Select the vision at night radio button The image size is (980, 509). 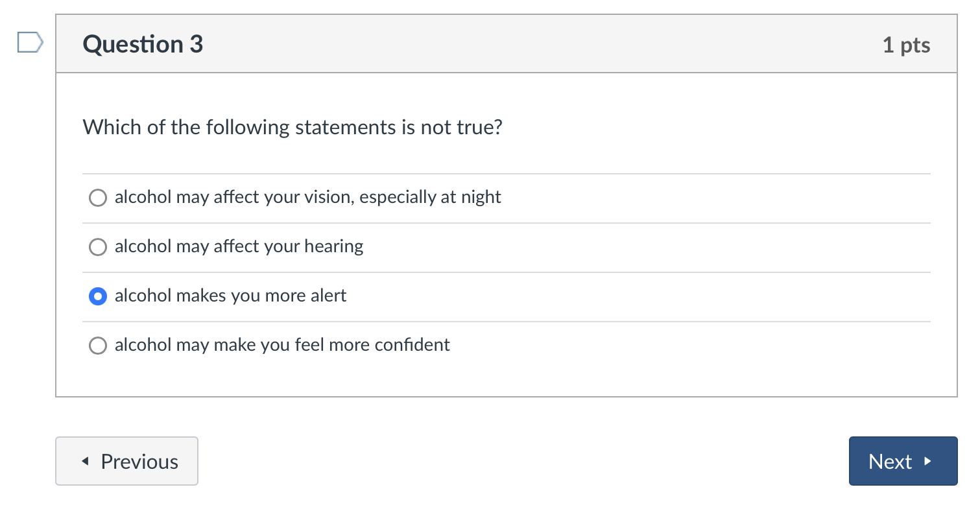[x=97, y=198]
